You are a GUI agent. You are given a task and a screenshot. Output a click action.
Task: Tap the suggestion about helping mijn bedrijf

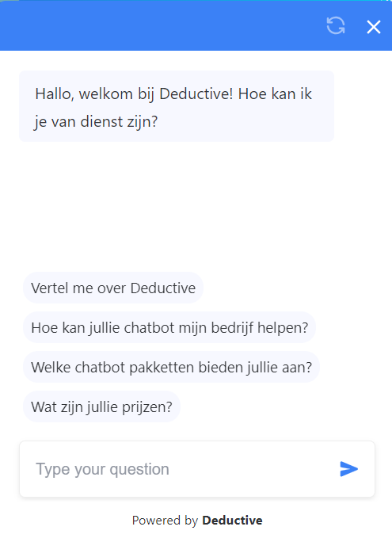click(169, 327)
